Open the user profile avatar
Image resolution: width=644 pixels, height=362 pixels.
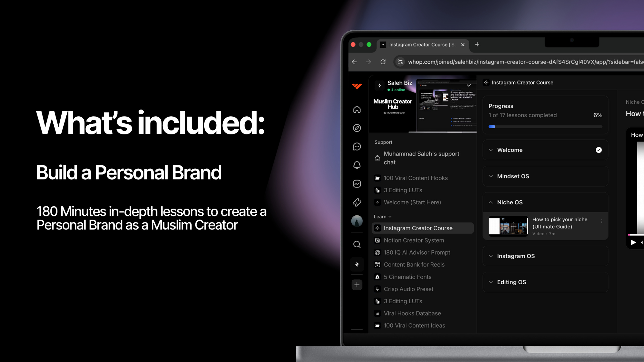(x=357, y=221)
